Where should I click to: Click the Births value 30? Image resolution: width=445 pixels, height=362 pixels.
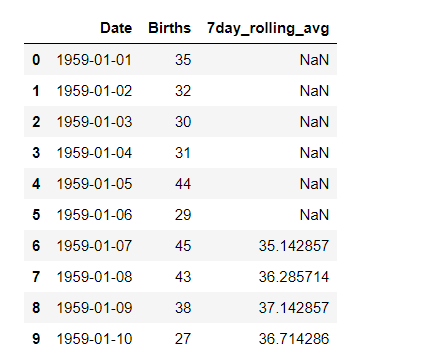(x=183, y=122)
